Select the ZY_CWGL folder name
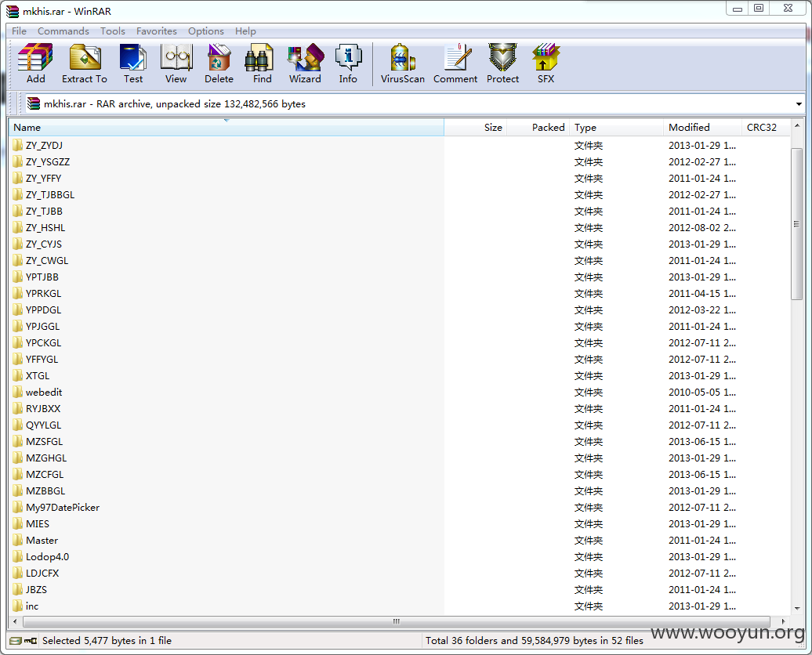This screenshot has width=812, height=655. [47, 260]
